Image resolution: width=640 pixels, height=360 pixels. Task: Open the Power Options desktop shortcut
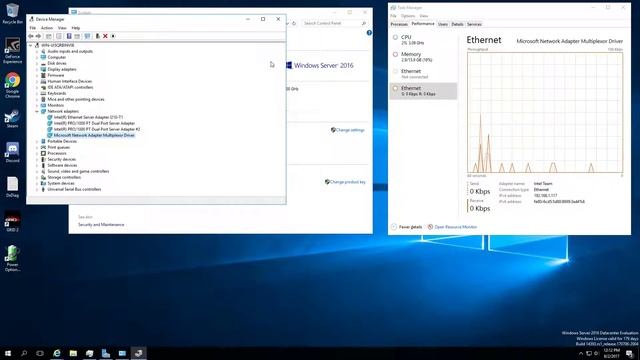(12, 258)
